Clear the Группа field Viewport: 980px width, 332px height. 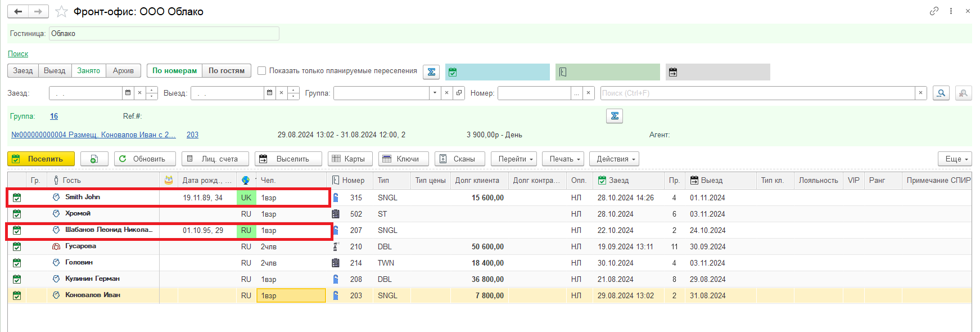[x=446, y=93]
